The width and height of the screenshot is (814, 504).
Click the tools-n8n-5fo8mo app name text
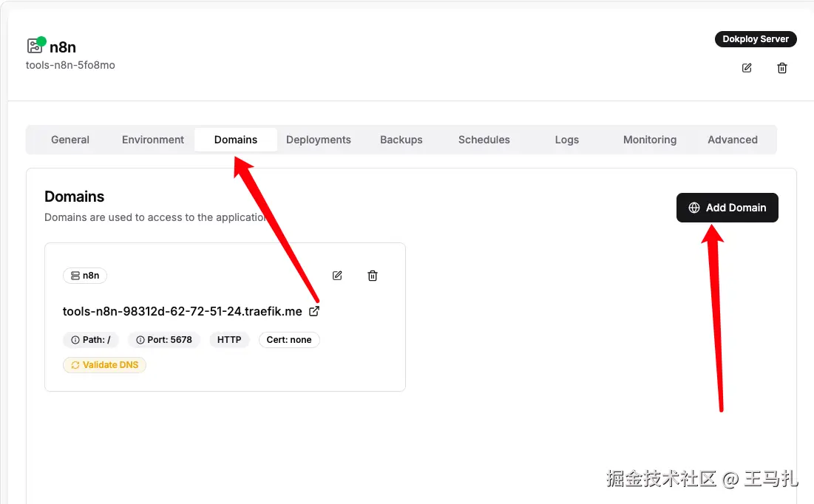pyautogui.click(x=70, y=65)
